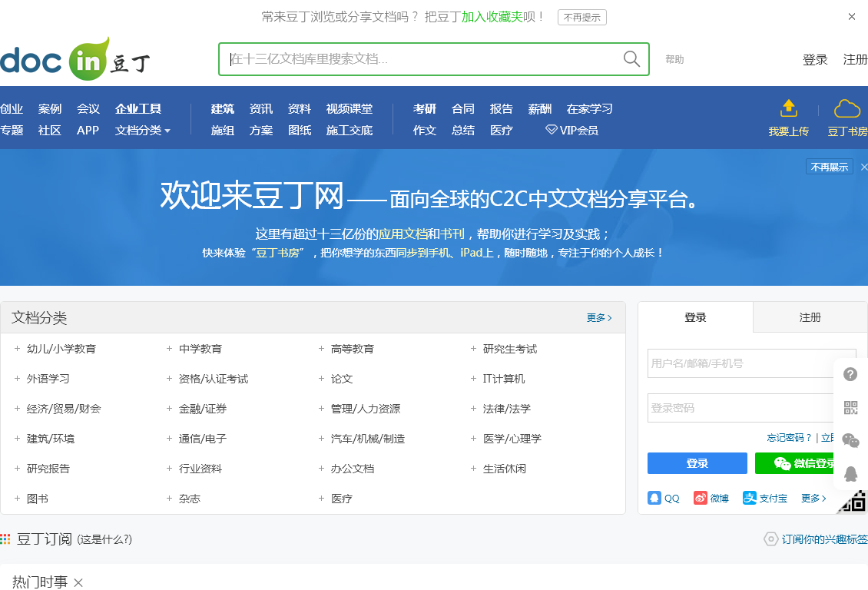This screenshot has width=868, height=590.
Task: Open the 图纸 nav item
Action: [300, 130]
